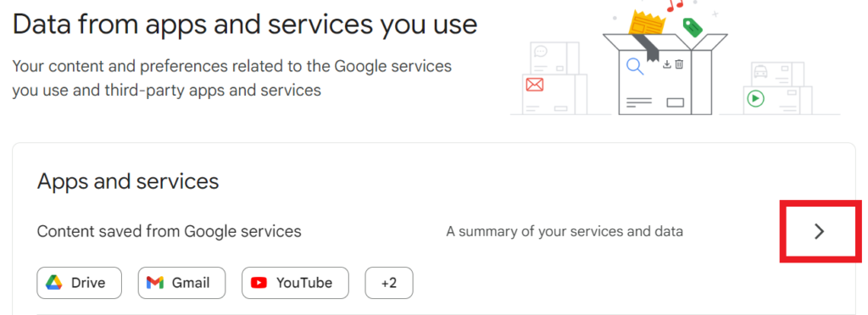Click the red envelope icon in illustration
This screenshot has height=315, width=868.
coord(535,85)
